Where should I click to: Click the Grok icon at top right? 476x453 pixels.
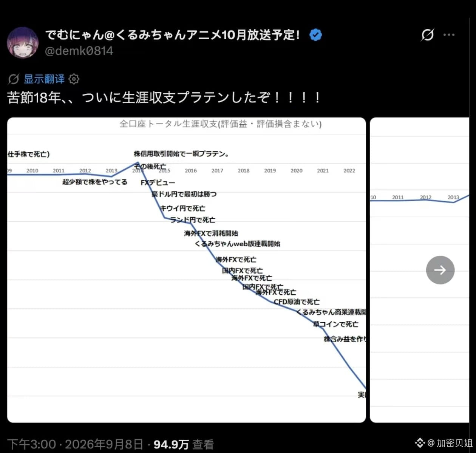coord(428,35)
